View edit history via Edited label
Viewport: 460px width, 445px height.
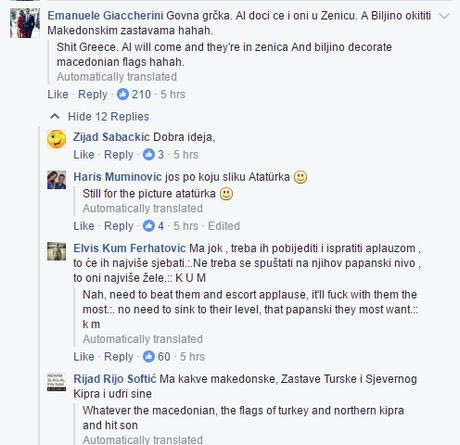click(224, 226)
